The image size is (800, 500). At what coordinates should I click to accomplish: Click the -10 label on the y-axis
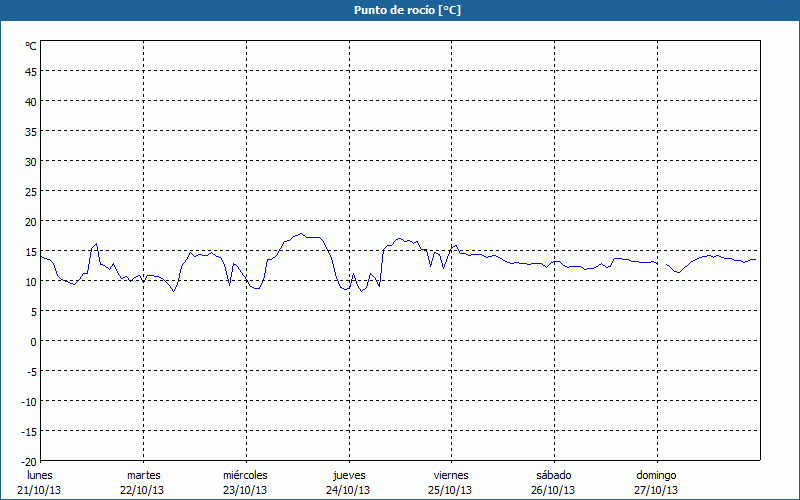[x=29, y=401]
